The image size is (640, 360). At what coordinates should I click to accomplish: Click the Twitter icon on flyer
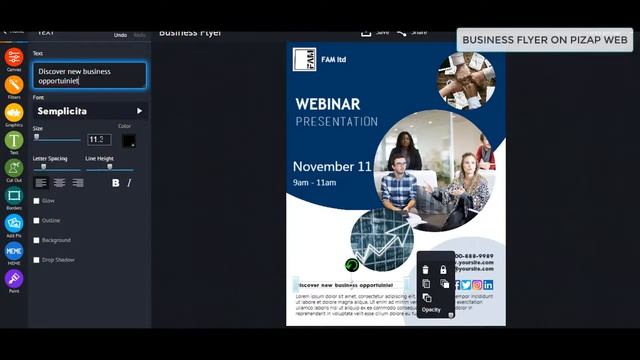(466, 285)
